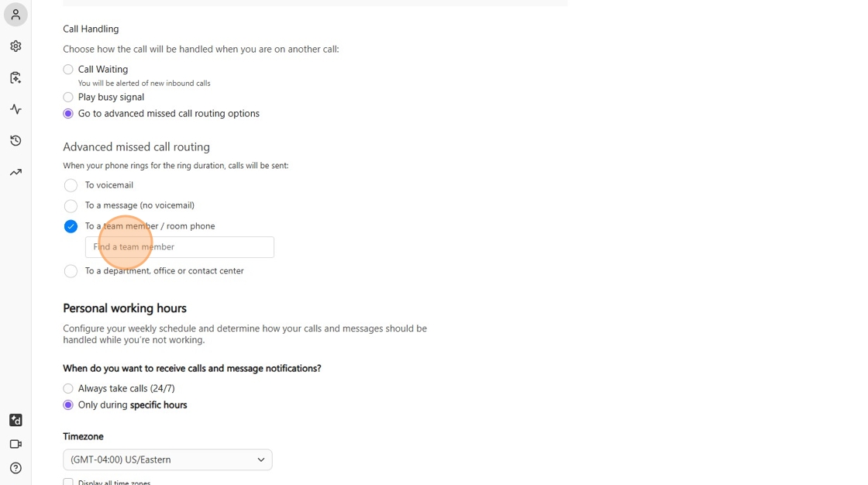Select Go to advanced missed call routing

coord(68,114)
